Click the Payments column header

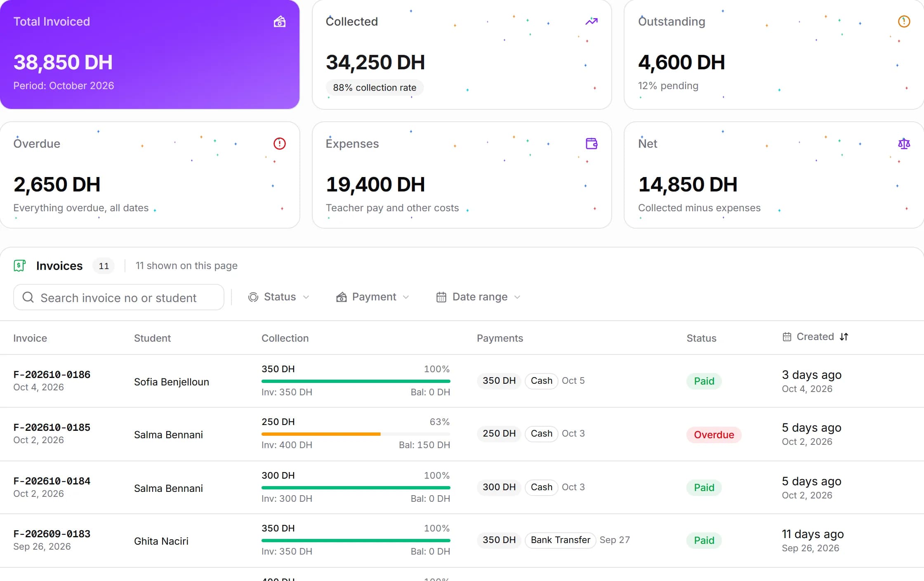click(500, 338)
